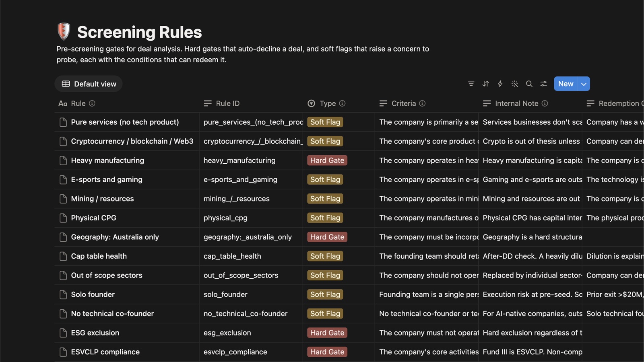This screenshot has width=644, height=362.
Task: Click page icon of ESG exclusion row
Action: coord(63,333)
